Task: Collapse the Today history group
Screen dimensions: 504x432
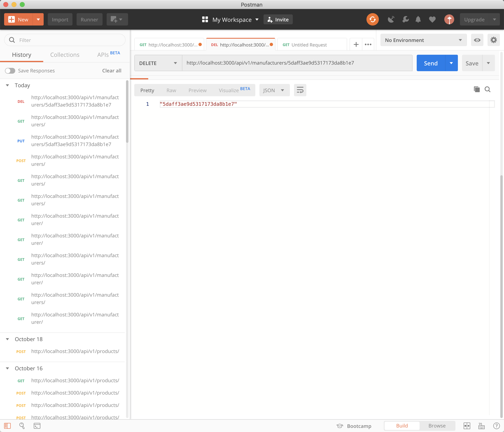Action: (8, 85)
